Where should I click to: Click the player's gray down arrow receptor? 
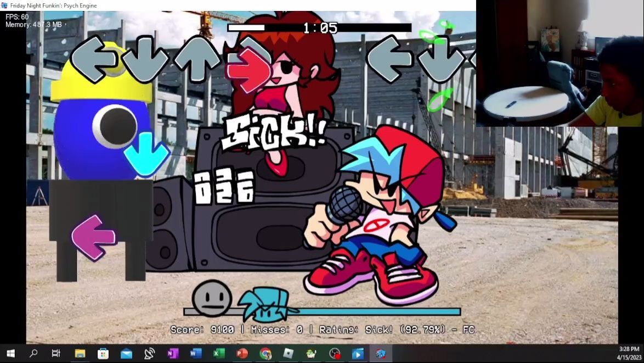[440, 59]
